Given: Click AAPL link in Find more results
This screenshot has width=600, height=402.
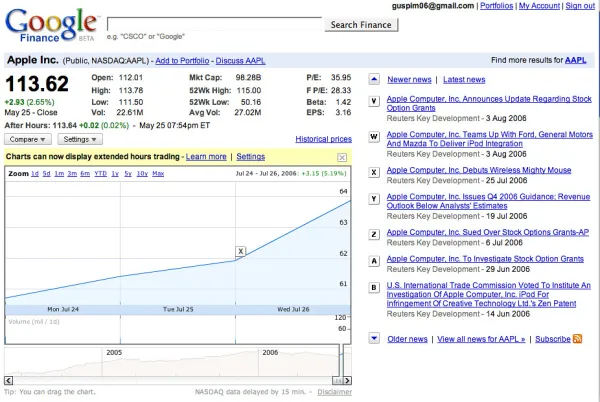Looking at the screenshot, I should pos(576,60).
